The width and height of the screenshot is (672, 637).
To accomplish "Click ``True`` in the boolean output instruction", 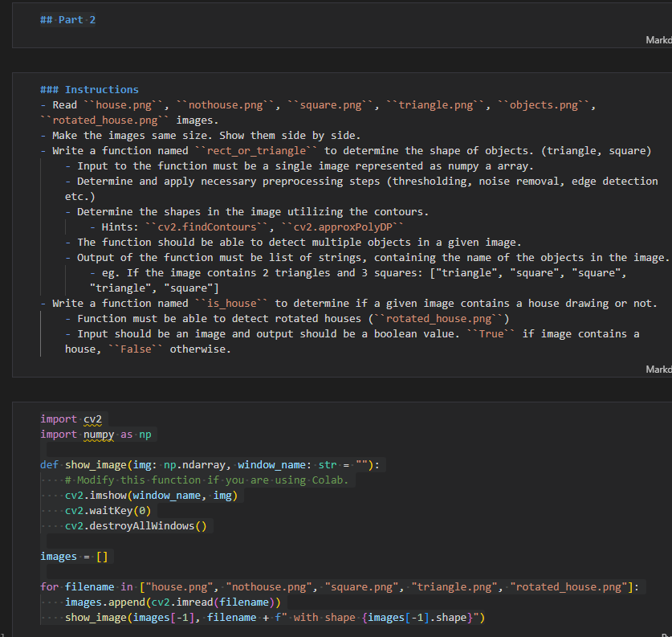I will click(x=491, y=334).
